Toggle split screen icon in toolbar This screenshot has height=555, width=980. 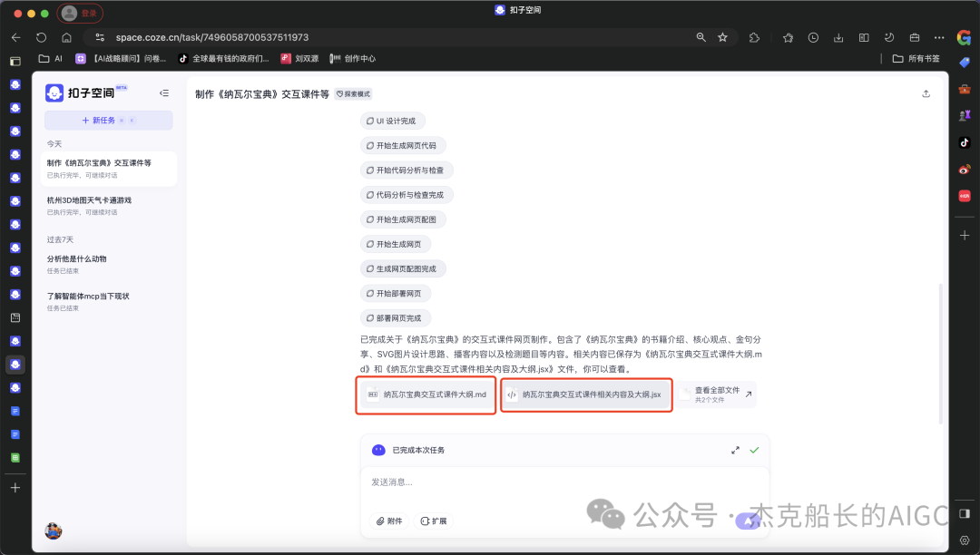pos(864,37)
